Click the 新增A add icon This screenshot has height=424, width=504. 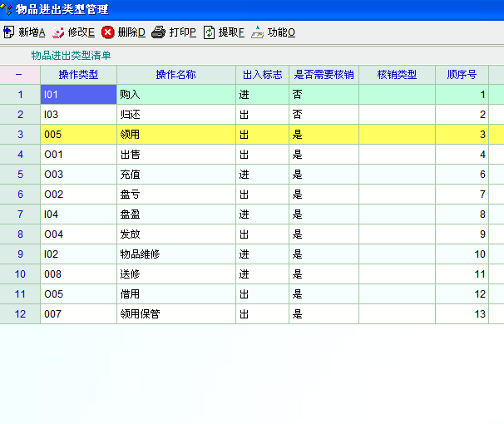click(9, 32)
